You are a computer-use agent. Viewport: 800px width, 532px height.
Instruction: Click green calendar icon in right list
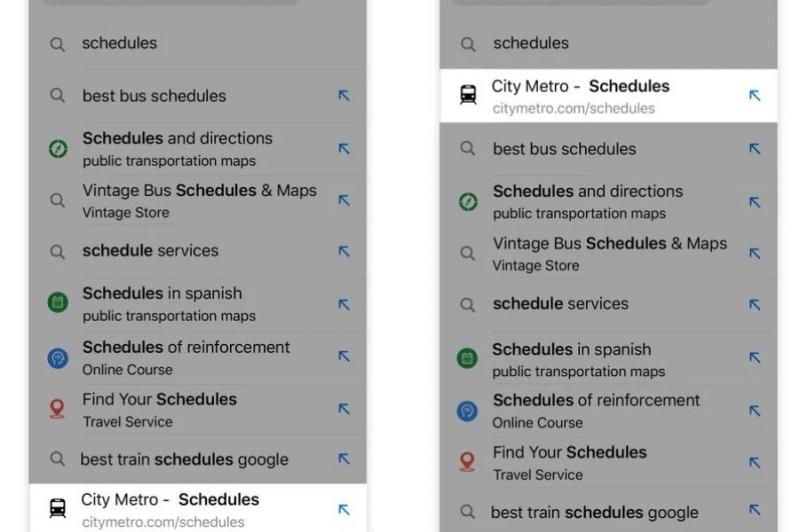click(468, 359)
